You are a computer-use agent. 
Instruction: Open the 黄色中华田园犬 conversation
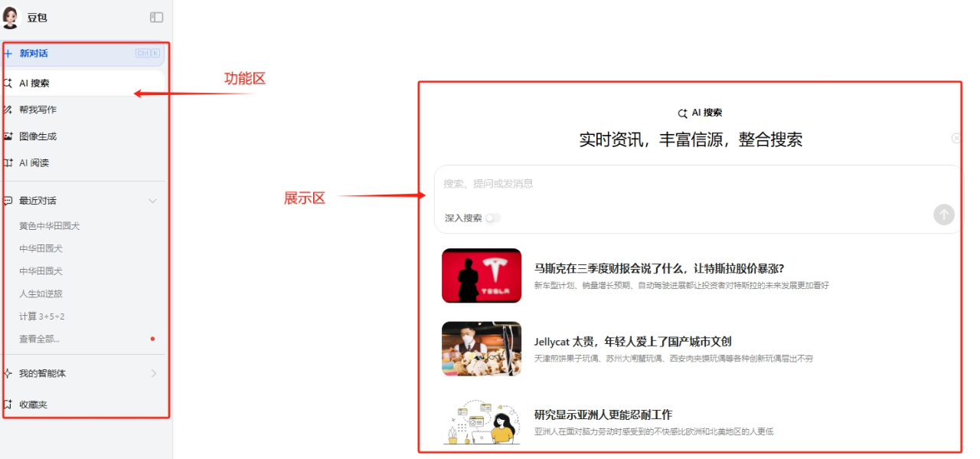coord(49,226)
